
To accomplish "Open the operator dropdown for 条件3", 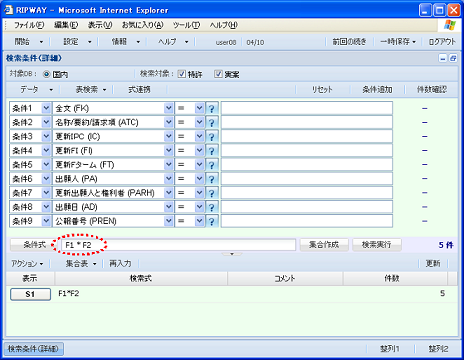I will (x=199, y=136).
